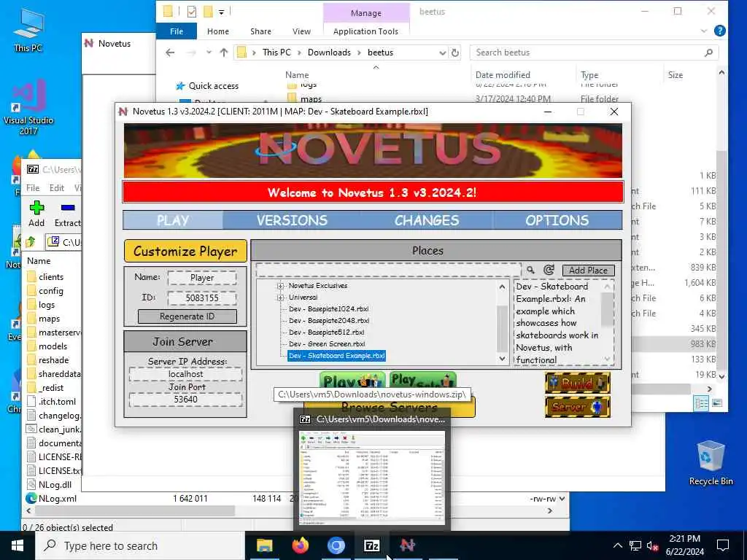The width and height of the screenshot is (747, 560).
Task: Switch to the PLAY tab
Action: [x=173, y=220]
